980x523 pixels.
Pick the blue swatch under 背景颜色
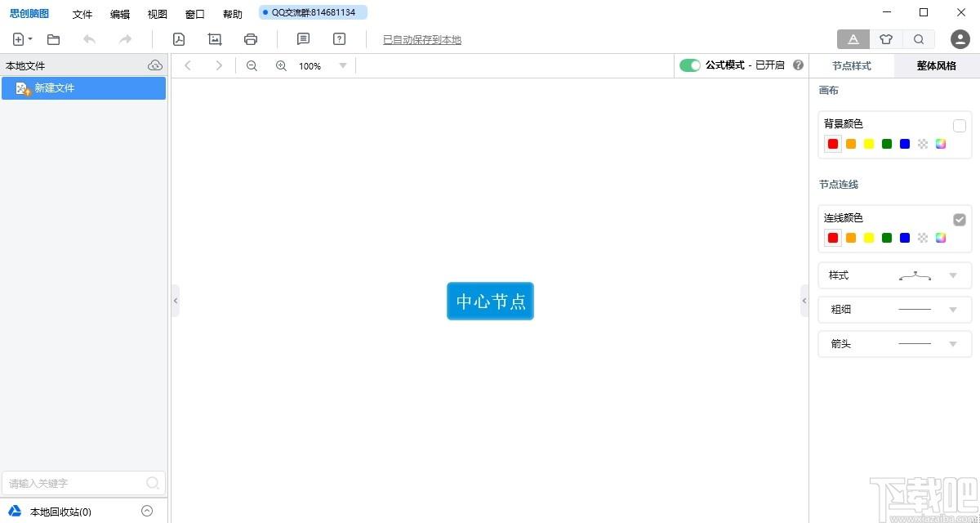(905, 144)
